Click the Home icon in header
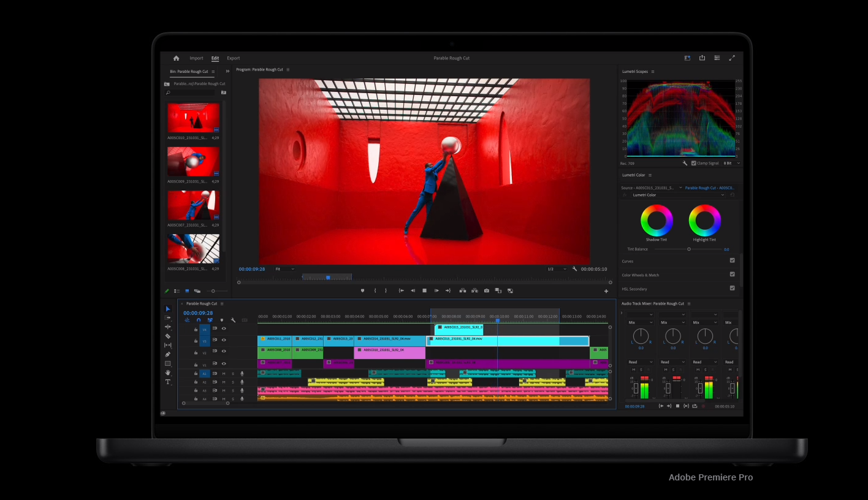Screen dimensions: 868x500 click(x=177, y=58)
